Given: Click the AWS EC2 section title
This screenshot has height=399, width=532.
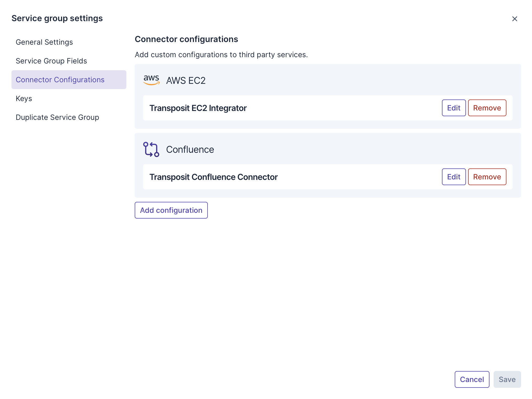Looking at the screenshot, I should tap(186, 80).
